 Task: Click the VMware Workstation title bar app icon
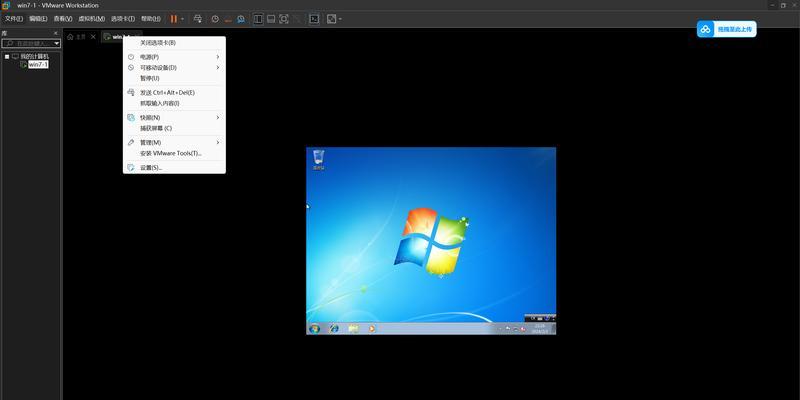6,5
